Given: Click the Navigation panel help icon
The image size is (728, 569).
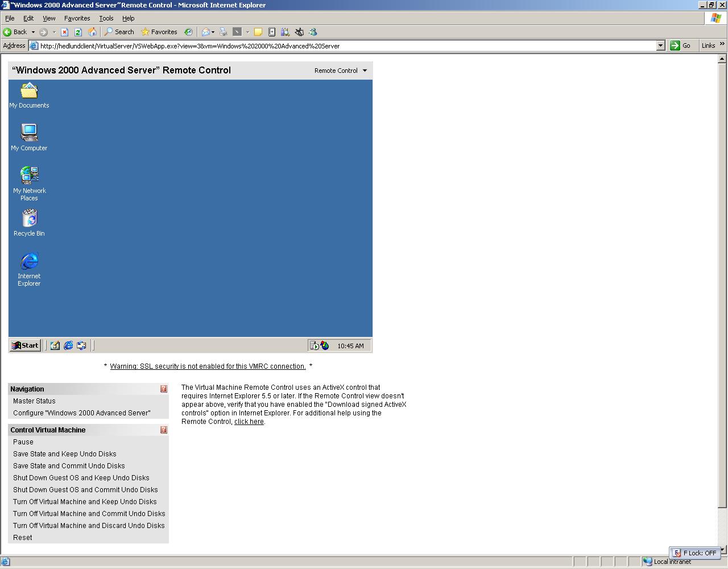Looking at the screenshot, I should 164,389.
